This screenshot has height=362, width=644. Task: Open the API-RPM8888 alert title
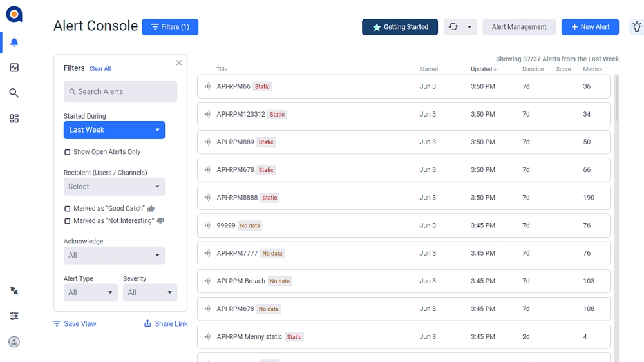[x=237, y=198]
